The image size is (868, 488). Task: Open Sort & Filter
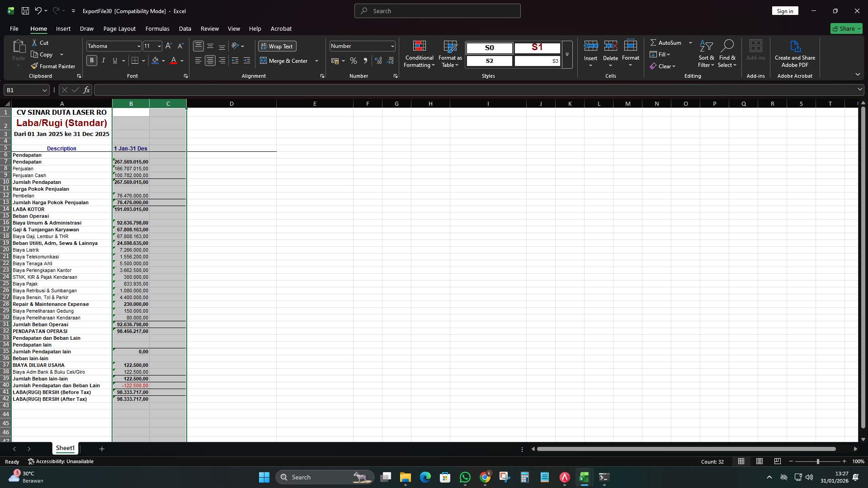click(706, 53)
